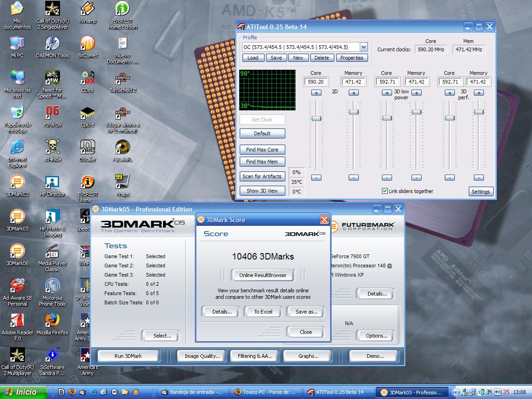Click Save as... in 3DMark Score
Viewport: 532px width, 399px height.
tap(306, 312)
